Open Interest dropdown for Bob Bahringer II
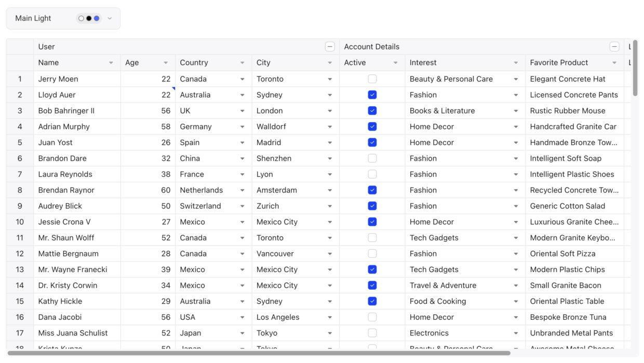 [516, 111]
